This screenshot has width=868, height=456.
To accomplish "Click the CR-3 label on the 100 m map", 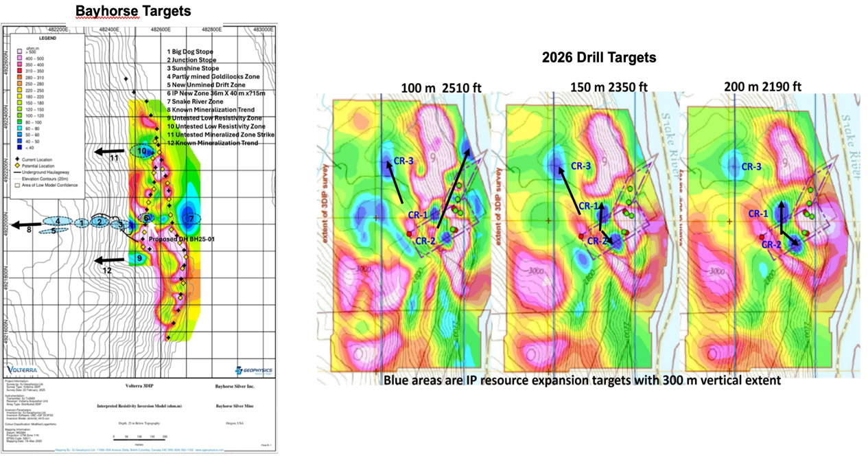I will point(403,162).
